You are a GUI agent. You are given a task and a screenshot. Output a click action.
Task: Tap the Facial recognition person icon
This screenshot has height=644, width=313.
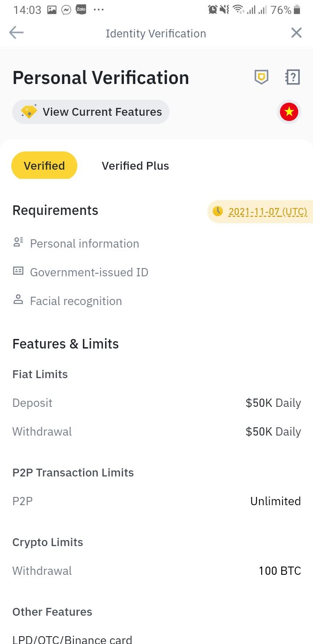click(x=18, y=300)
